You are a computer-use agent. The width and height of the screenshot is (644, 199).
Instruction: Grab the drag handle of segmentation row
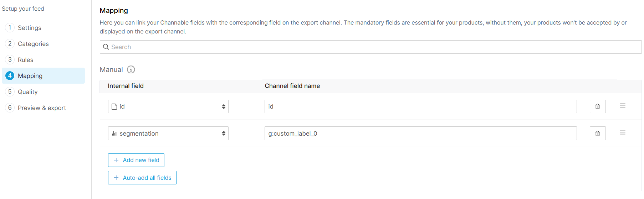tap(623, 132)
